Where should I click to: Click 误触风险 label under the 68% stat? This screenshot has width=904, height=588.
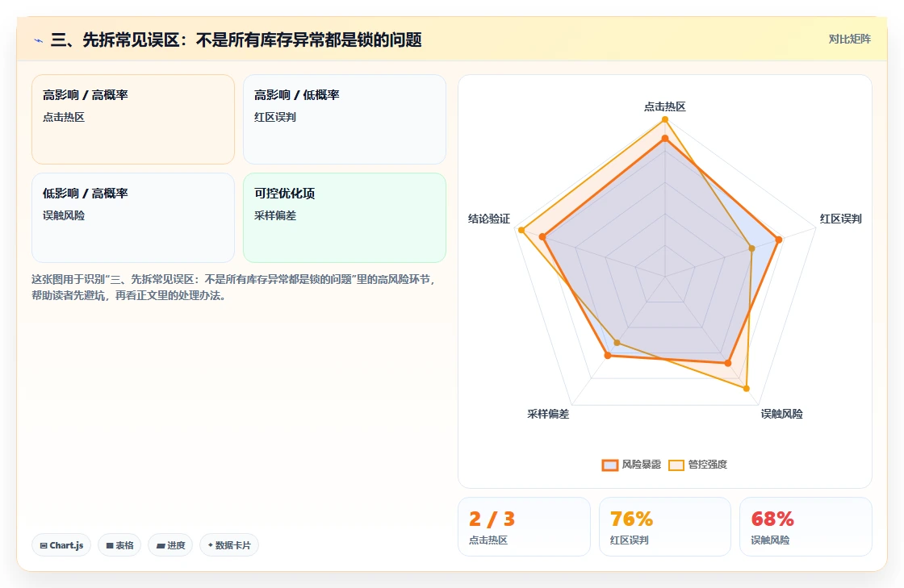pos(770,540)
